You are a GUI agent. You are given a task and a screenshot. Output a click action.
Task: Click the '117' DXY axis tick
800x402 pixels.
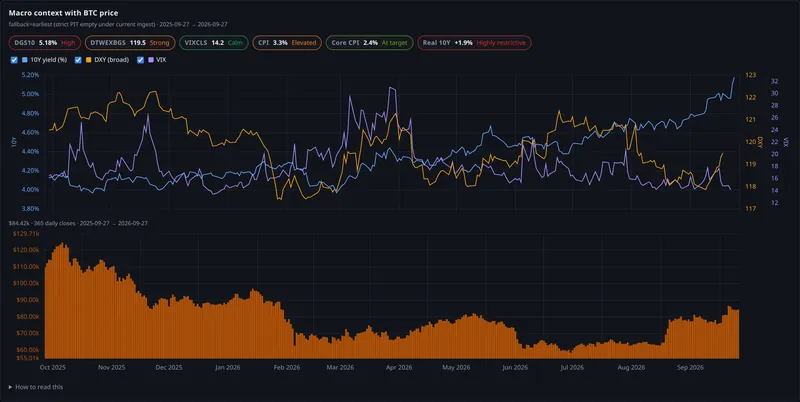[751, 209]
